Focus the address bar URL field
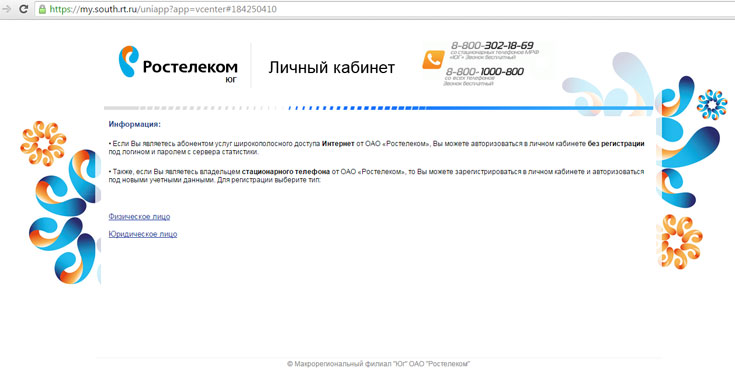The image size is (735, 371). pyautogui.click(x=384, y=9)
